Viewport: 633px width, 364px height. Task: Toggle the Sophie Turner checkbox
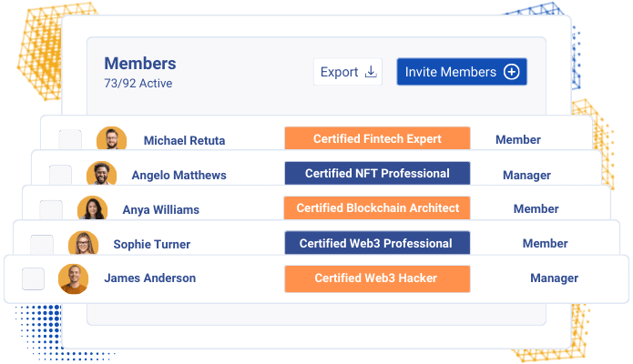[42, 245]
